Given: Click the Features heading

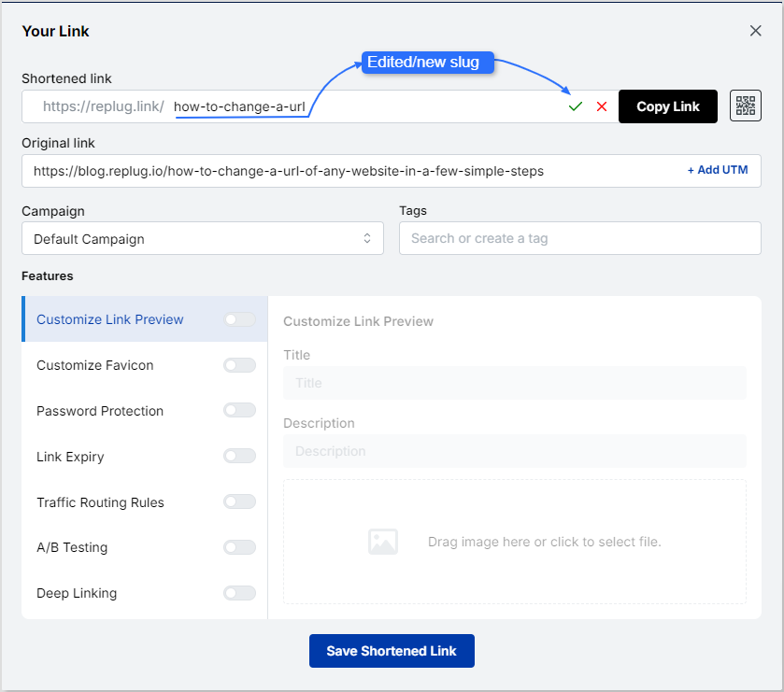Looking at the screenshot, I should pos(48,275).
